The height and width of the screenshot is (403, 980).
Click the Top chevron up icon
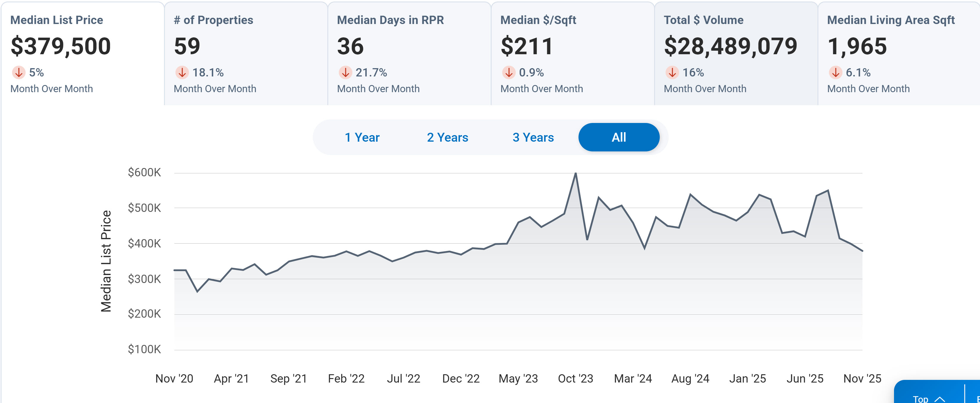click(x=940, y=399)
